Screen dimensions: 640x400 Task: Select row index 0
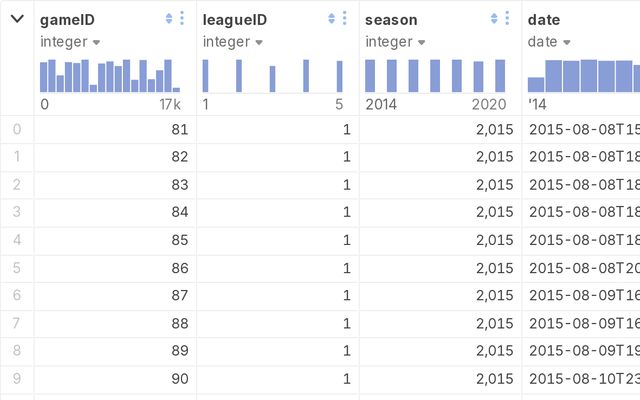[16, 129]
